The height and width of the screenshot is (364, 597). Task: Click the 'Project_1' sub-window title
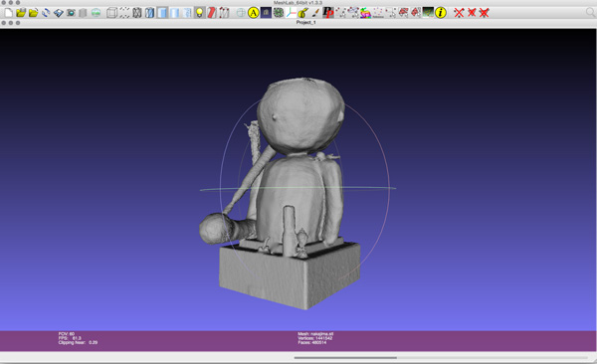coord(305,23)
